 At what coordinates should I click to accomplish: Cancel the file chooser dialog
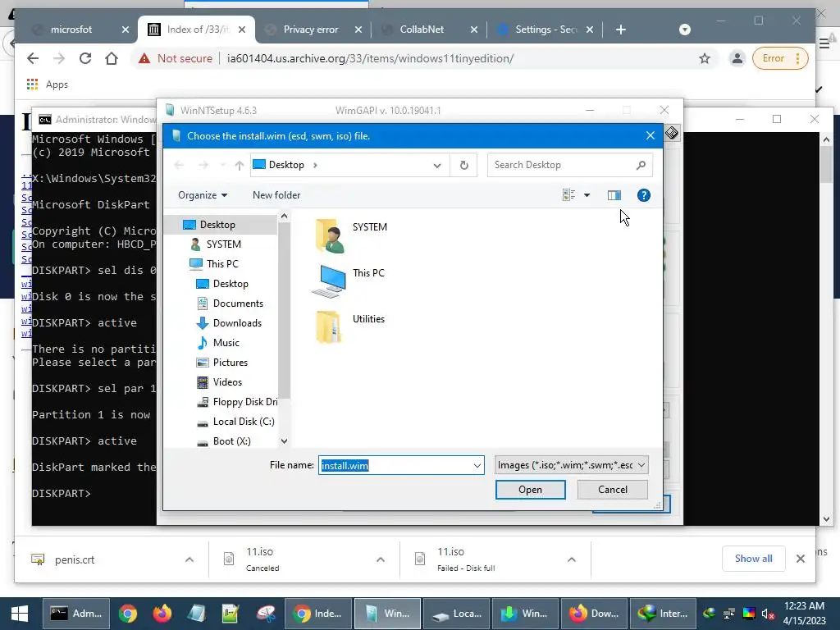[x=612, y=490]
